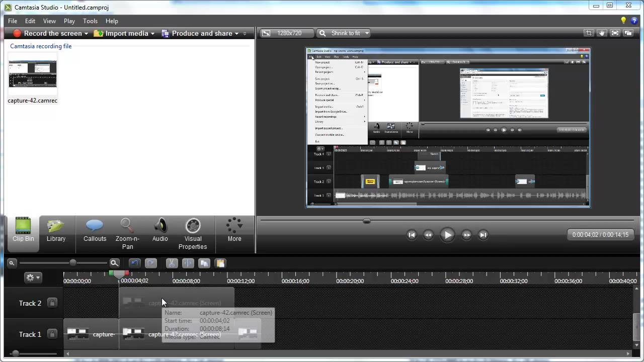Screen dimensions: 644x362
Task: Open the View menu
Action: pos(49,21)
